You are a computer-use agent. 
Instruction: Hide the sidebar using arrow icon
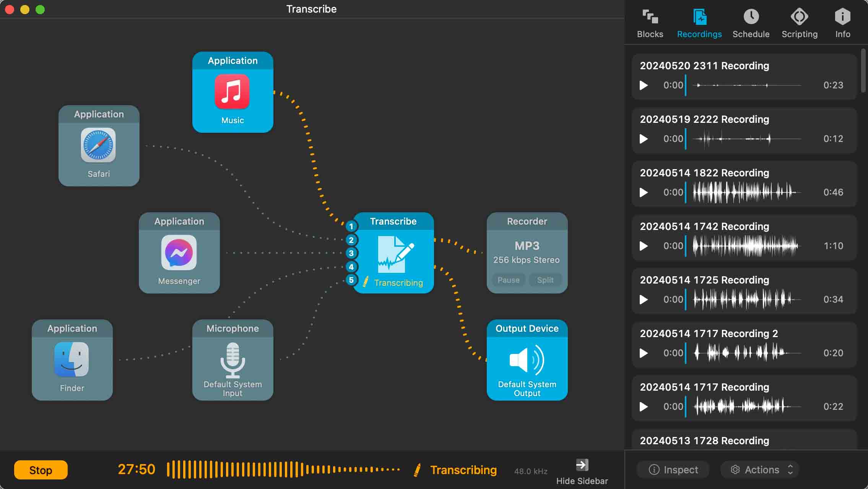point(582,465)
